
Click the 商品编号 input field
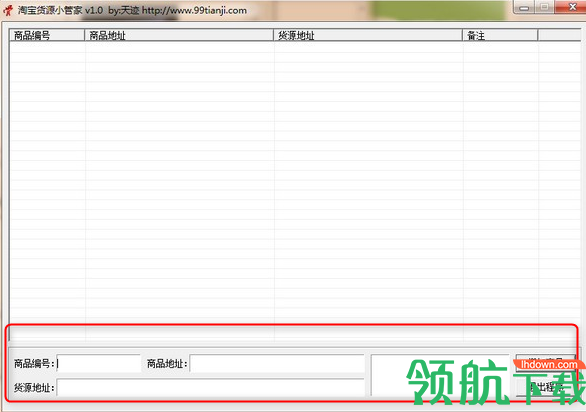99,363
